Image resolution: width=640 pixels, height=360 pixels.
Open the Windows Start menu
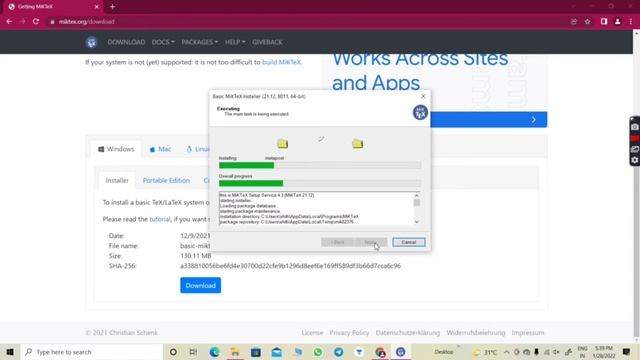[10, 352]
